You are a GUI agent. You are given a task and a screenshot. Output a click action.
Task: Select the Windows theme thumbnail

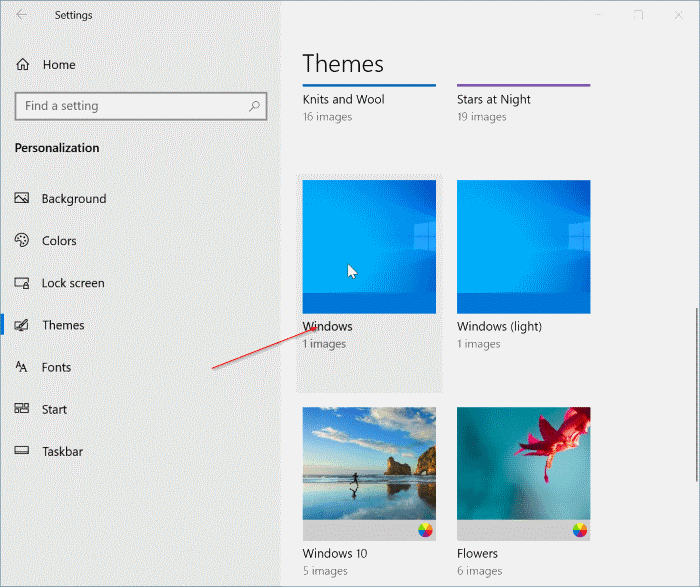pos(369,247)
